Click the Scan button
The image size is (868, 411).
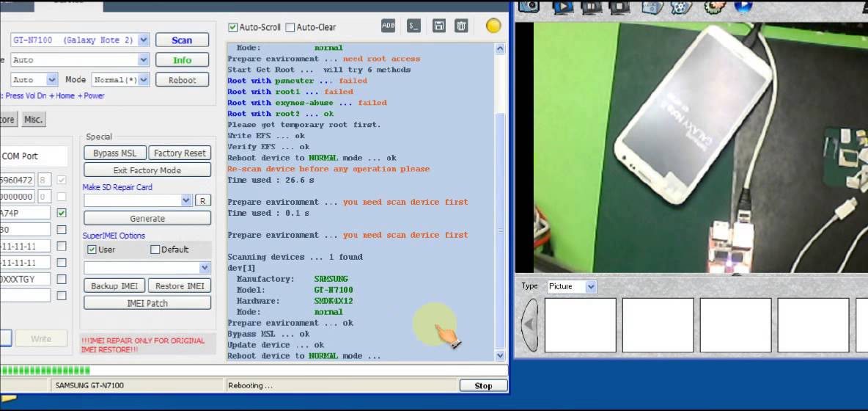(x=182, y=40)
